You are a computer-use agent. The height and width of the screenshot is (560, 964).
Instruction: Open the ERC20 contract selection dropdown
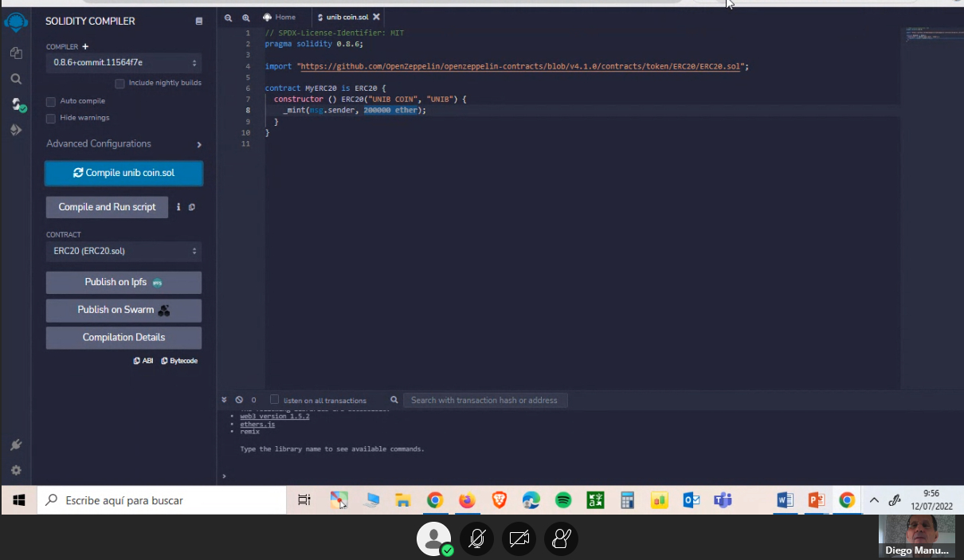click(123, 251)
